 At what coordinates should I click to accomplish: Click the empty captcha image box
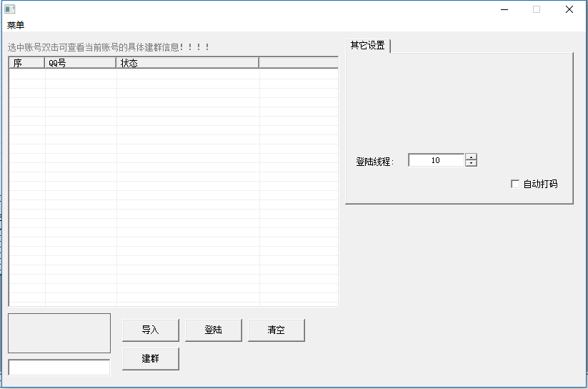pyautogui.click(x=59, y=333)
